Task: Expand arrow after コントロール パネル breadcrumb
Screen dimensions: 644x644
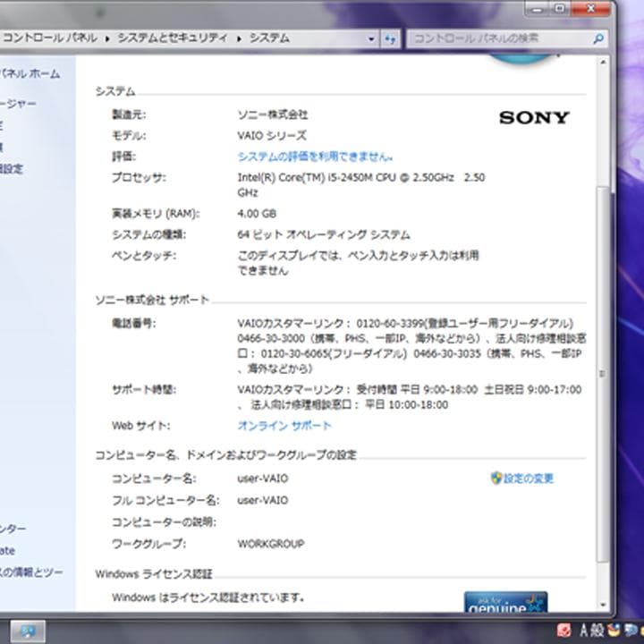Action: (x=107, y=38)
